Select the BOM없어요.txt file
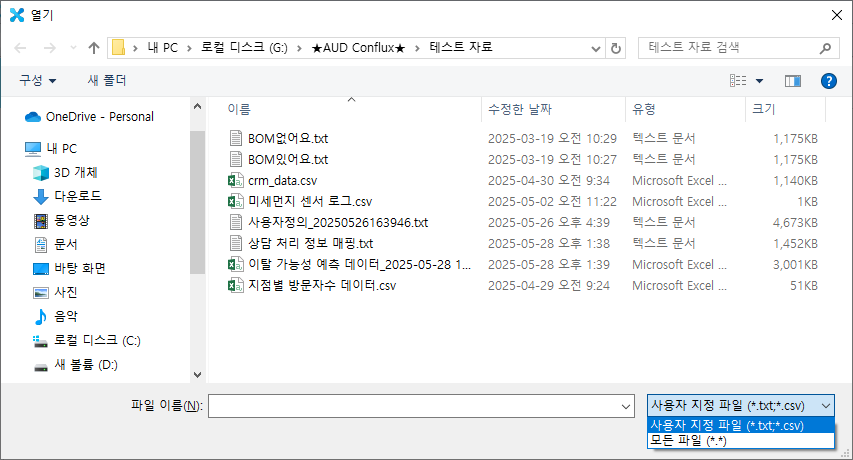 (287, 138)
